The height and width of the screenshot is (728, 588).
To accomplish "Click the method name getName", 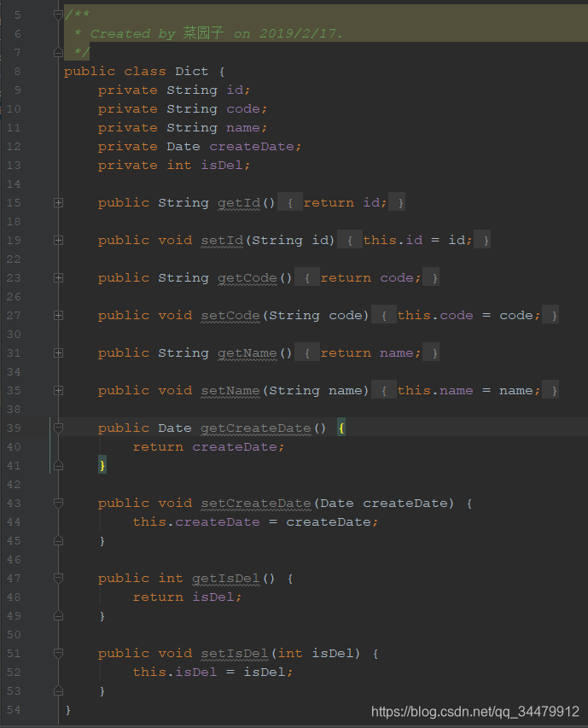I will (x=247, y=353).
